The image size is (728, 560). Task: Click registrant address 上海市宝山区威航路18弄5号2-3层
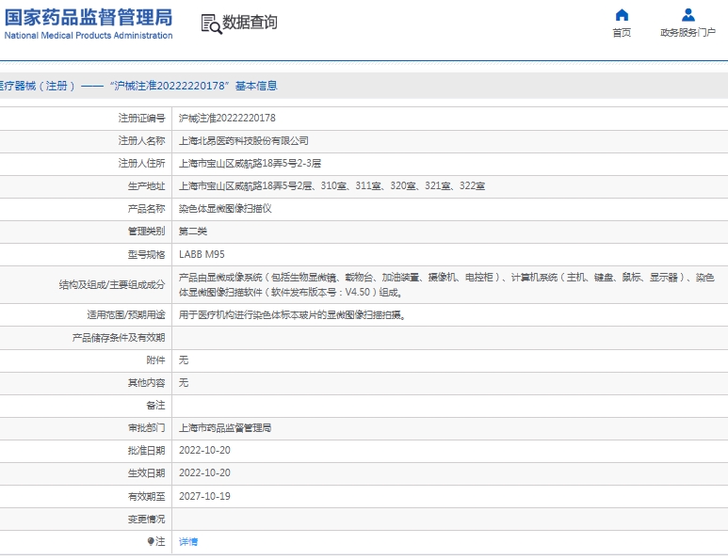(x=250, y=164)
